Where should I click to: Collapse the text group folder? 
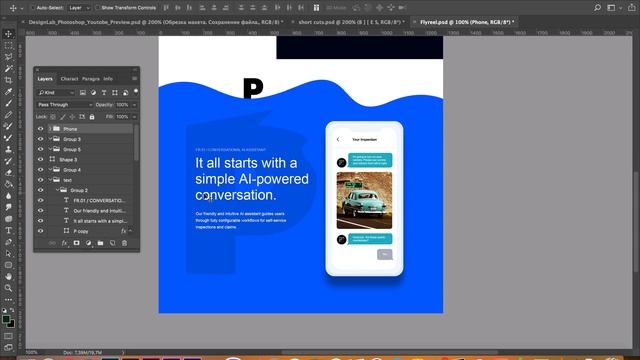click(50, 180)
